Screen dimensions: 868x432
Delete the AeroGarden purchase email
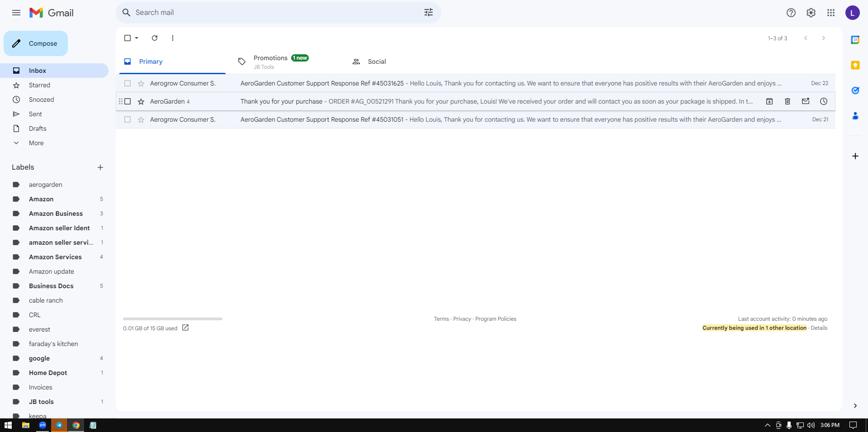(x=788, y=101)
